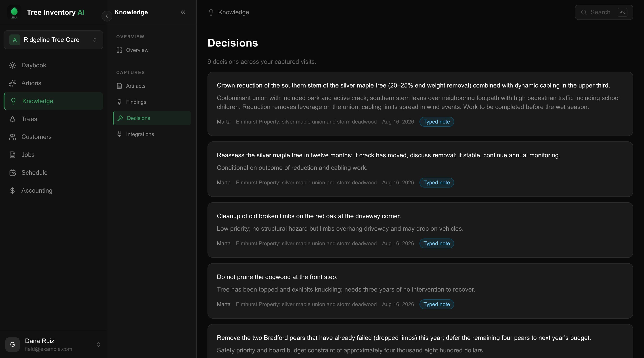
Task: Click the Knowledge panel header title
Action: (x=131, y=12)
